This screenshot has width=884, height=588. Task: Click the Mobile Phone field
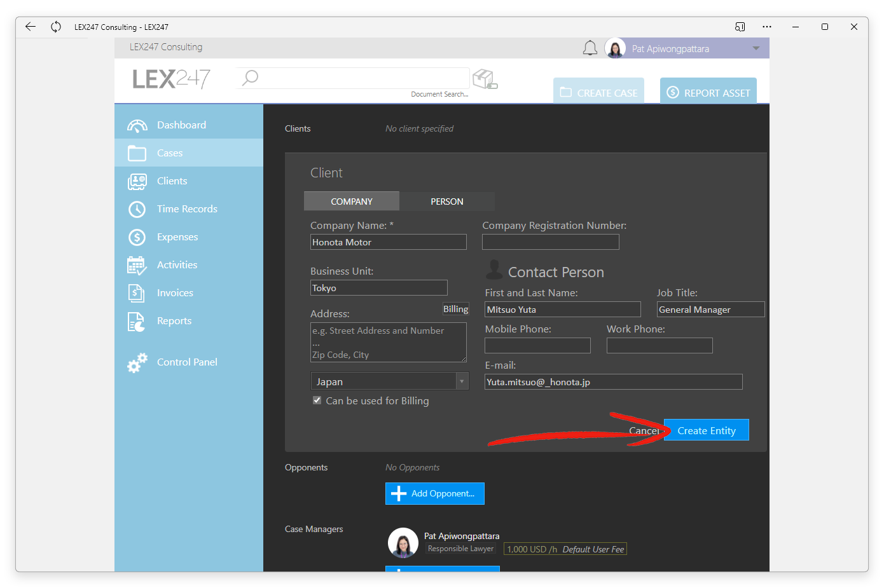[538, 346]
